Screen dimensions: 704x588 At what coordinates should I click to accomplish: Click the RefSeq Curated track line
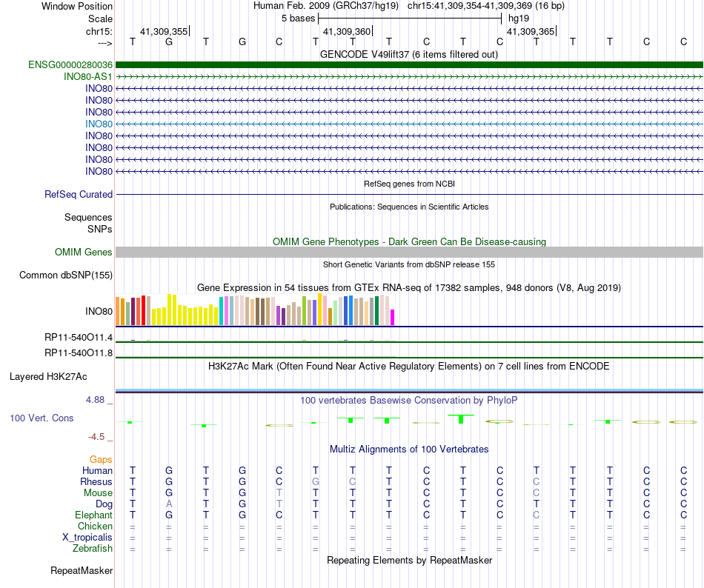pos(409,194)
